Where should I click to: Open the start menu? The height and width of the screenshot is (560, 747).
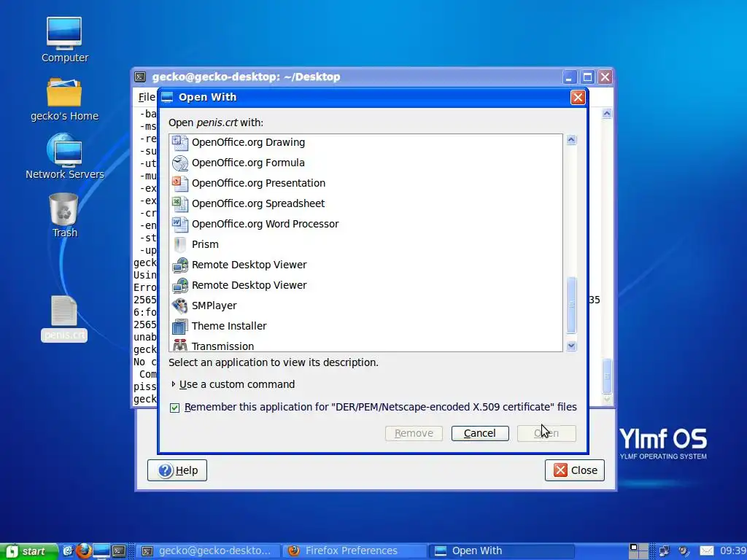[x=28, y=551]
